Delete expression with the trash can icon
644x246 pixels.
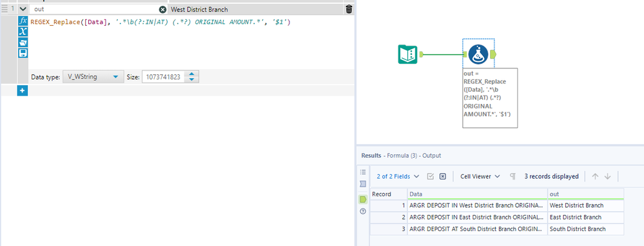[x=349, y=9]
